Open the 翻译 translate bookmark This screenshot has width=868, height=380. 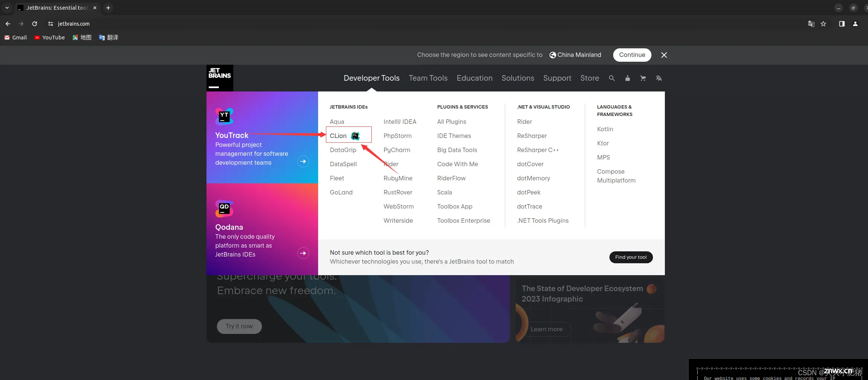click(x=109, y=38)
